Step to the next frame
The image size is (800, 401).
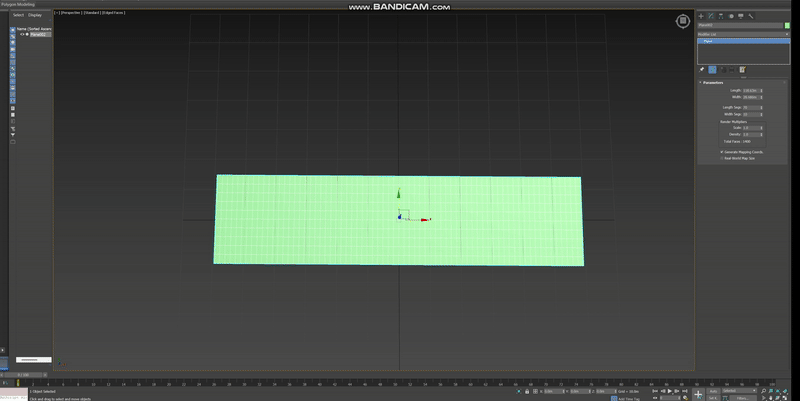(677, 391)
